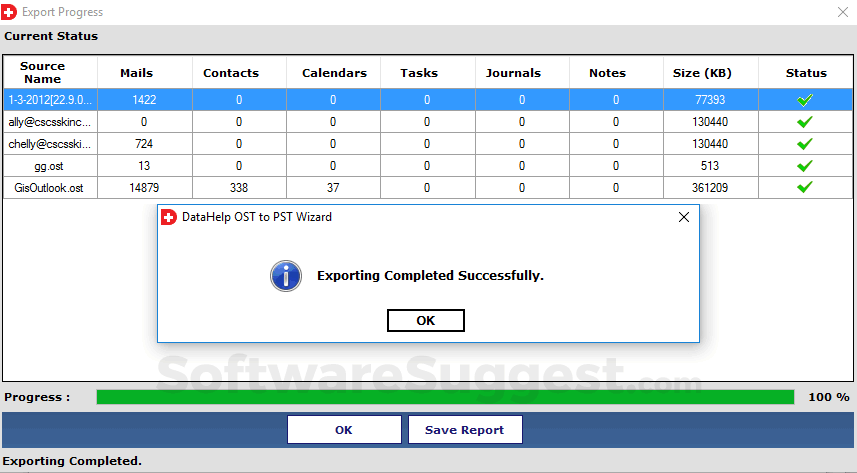
Task: Click the 100 % progress label
Action: click(x=829, y=397)
